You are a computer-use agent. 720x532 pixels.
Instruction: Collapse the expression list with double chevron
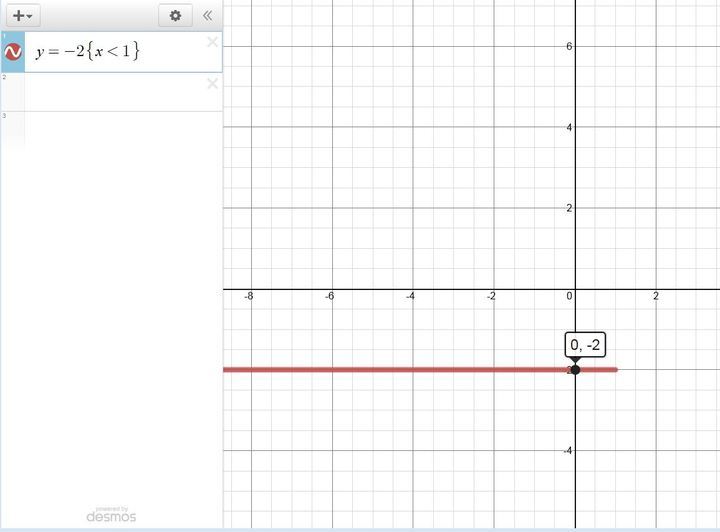(207, 16)
